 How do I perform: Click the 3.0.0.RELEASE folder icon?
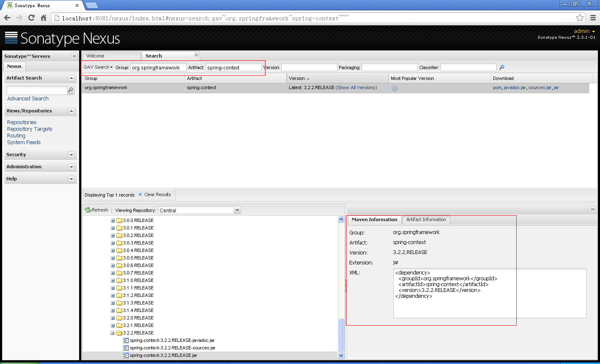(x=119, y=220)
